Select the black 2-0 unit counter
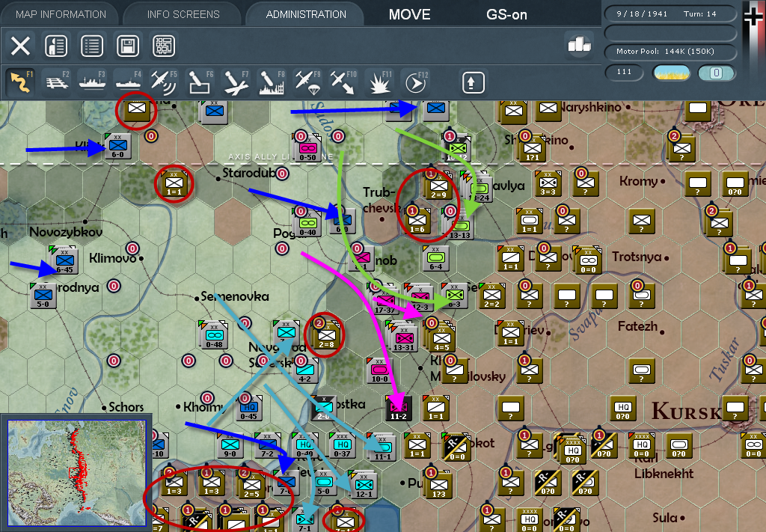Screen dimensions: 766x532 [x=323, y=409]
